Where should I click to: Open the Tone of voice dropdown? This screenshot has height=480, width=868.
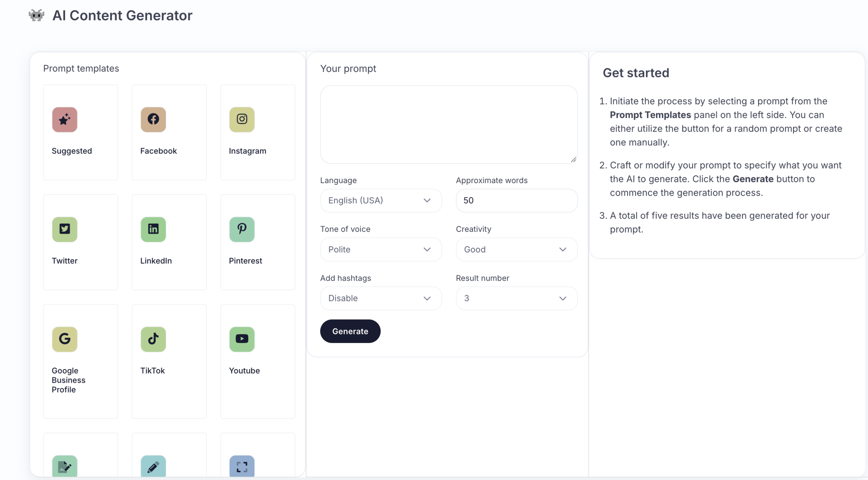(x=381, y=249)
